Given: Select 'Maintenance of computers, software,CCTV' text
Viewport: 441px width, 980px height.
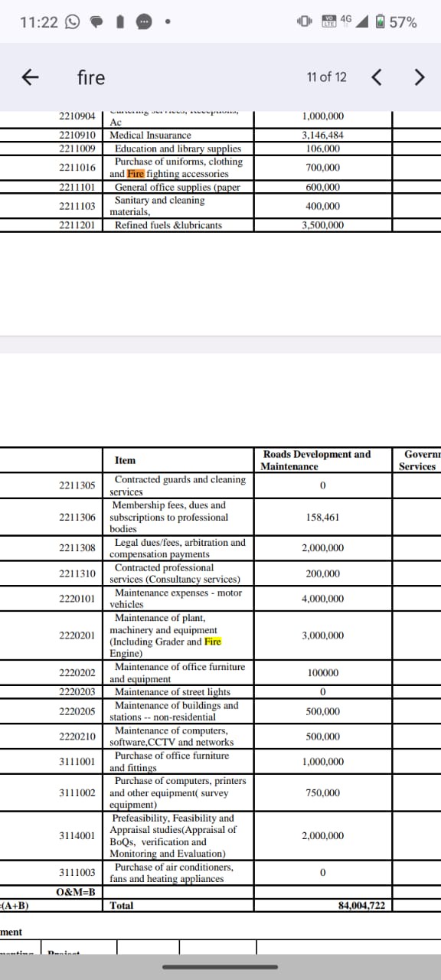Looking at the screenshot, I should (172, 737).
